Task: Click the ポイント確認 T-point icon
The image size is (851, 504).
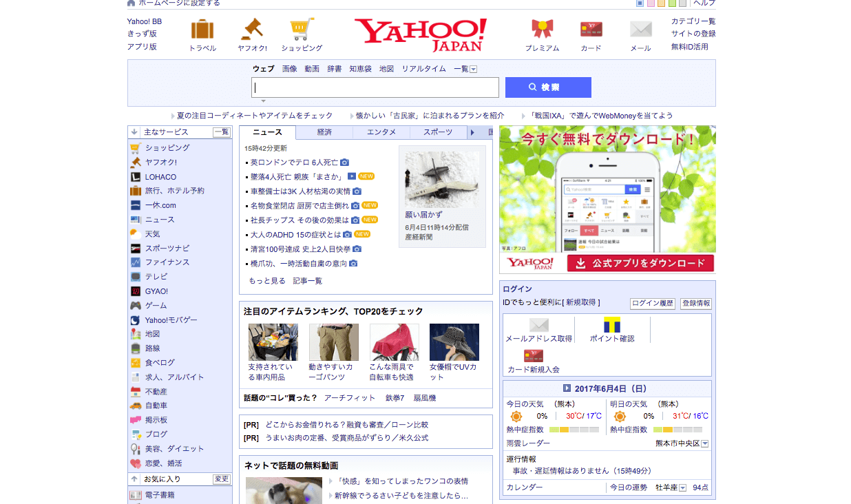Action: (x=612, y=324)
